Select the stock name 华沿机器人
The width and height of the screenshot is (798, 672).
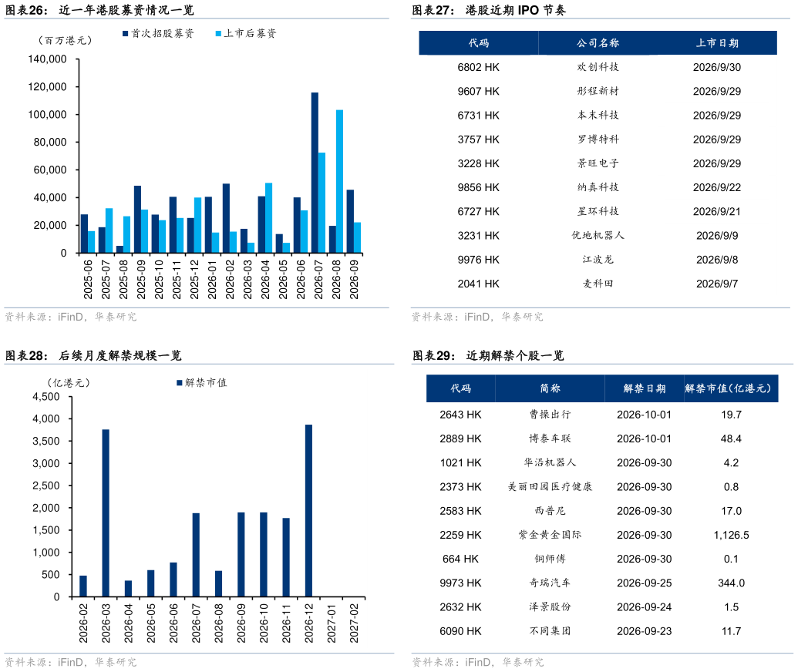(551, 463)
